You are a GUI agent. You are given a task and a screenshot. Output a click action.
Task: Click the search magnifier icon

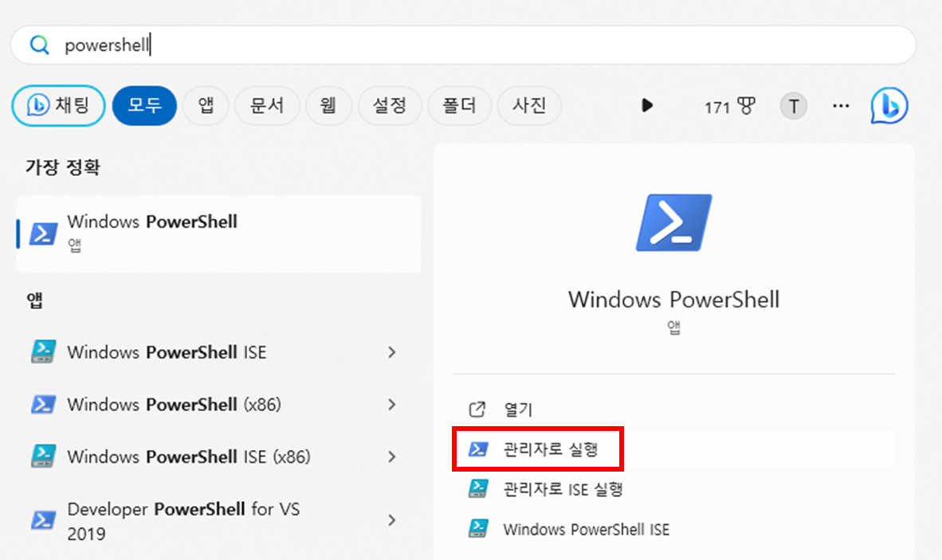(40, 45)
